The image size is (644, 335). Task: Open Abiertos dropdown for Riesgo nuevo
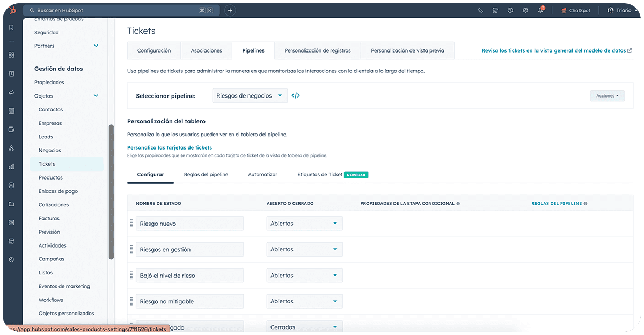304,224
